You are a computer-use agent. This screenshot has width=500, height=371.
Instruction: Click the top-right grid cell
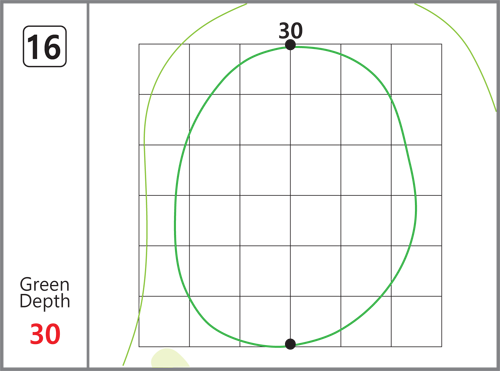(x=417, y=69)
